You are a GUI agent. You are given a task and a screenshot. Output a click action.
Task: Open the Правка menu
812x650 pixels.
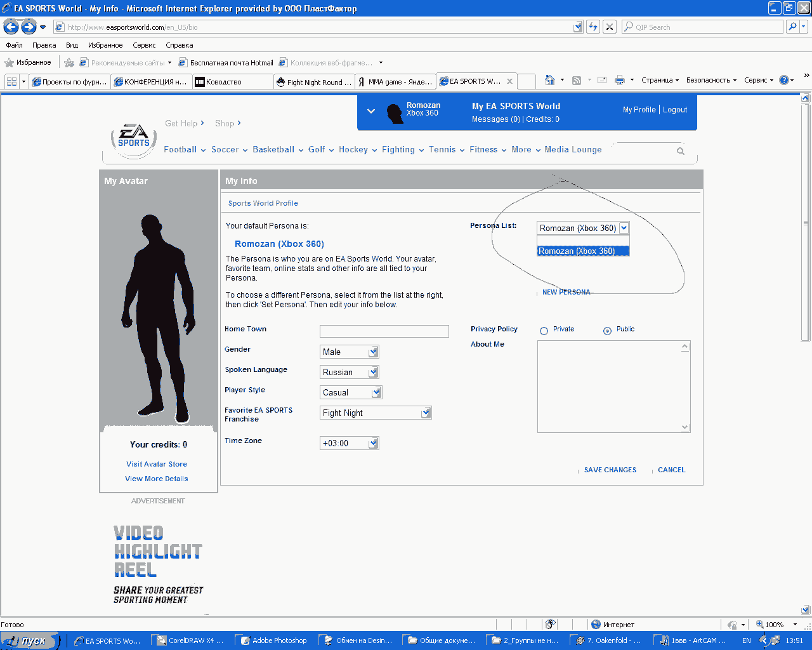tap(44, 45)
